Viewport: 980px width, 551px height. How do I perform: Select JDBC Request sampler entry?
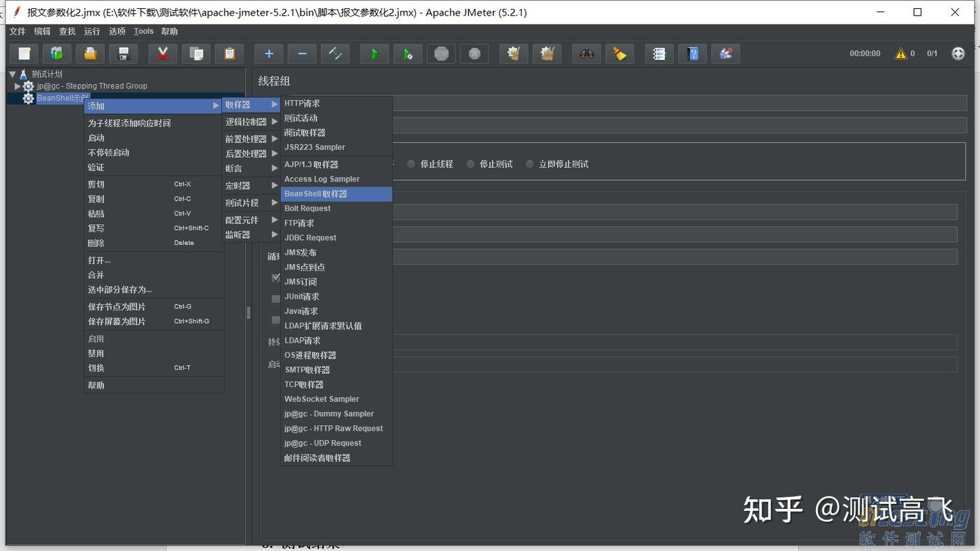point(336,237)
